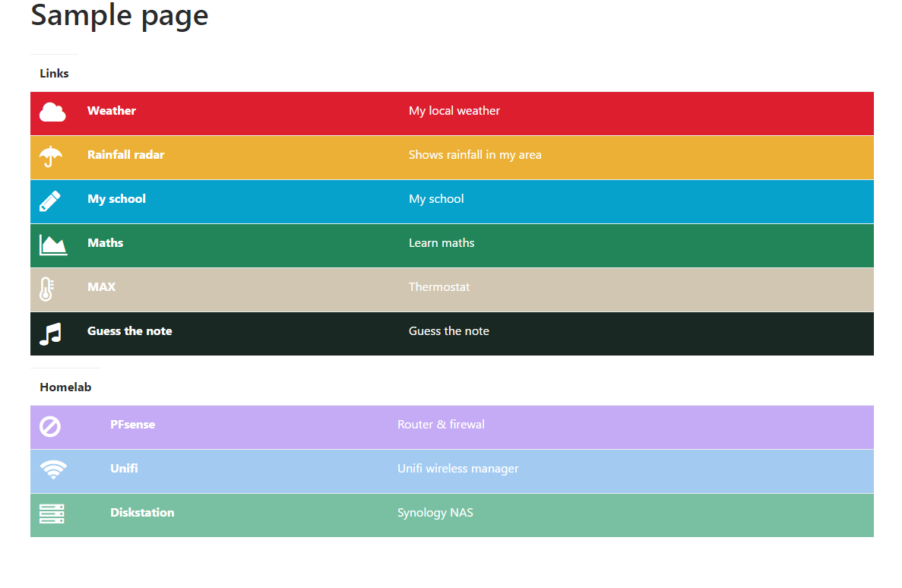Select the Homelab section tab
The width and height of the screenshot is (902, 588).
point(65,387)
